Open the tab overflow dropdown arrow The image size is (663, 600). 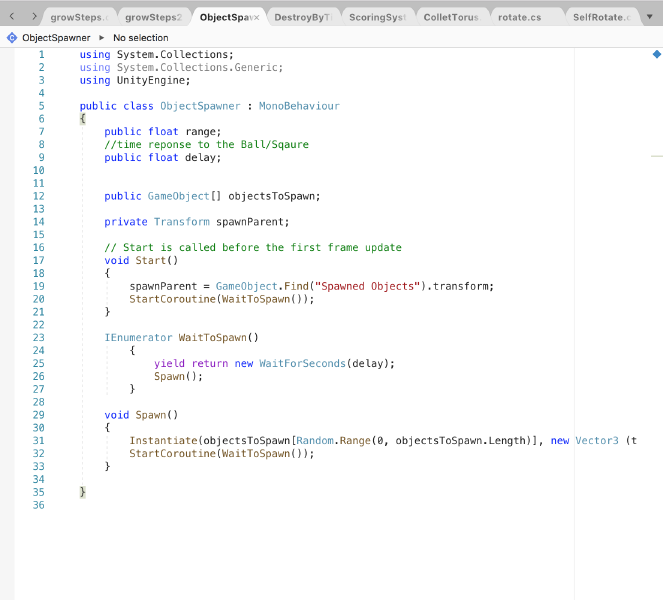coord(649,17)
